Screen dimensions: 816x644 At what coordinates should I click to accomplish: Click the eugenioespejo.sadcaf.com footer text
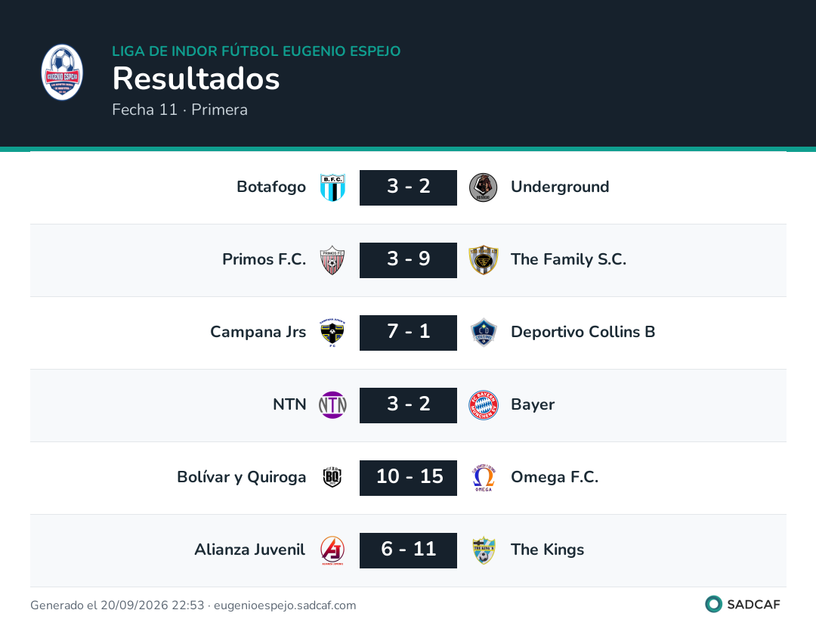(285, 605)
